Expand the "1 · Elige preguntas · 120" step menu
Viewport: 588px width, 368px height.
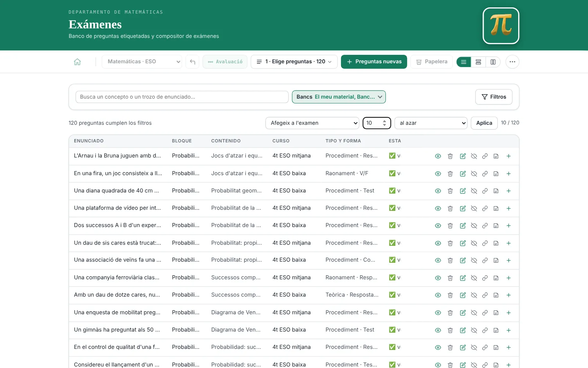pyautogui.click(x=294, y=62)
